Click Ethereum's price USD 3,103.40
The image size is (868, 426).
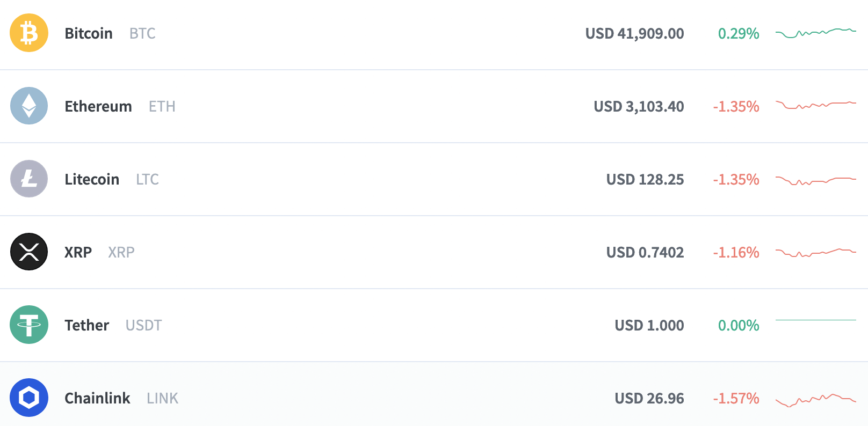click(639, 106)
